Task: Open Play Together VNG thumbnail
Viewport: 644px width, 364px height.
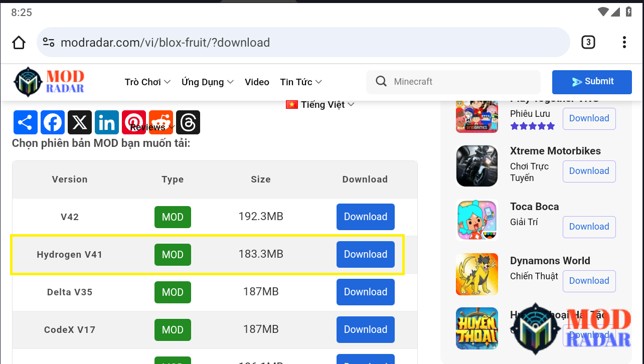Action: (477, 116)
